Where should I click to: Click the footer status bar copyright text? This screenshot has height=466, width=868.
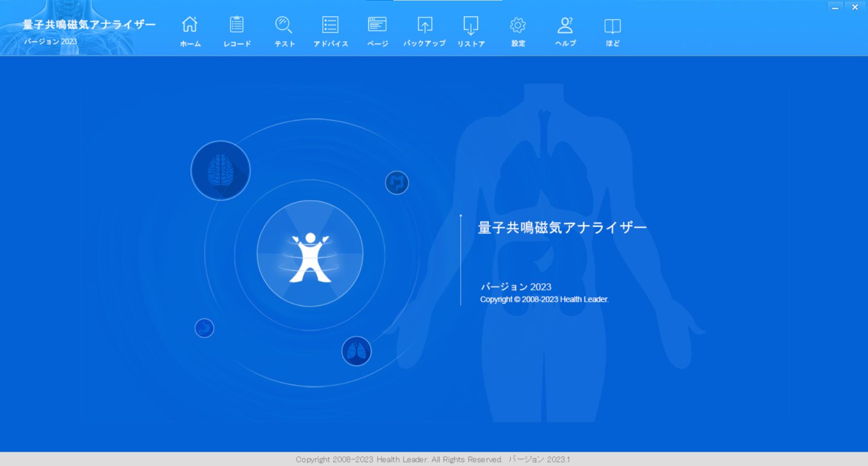[432, 459]
